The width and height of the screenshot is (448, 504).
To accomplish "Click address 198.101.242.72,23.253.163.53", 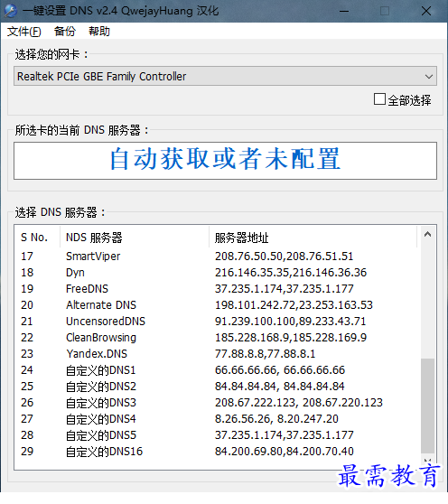I will [294, 305].
